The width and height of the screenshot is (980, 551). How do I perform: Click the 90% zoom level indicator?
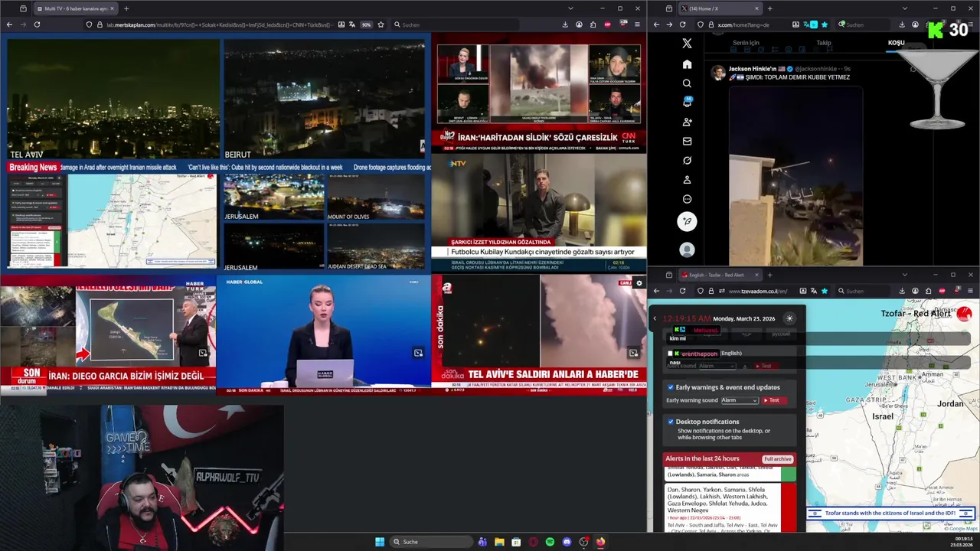[x=366, y=24]
